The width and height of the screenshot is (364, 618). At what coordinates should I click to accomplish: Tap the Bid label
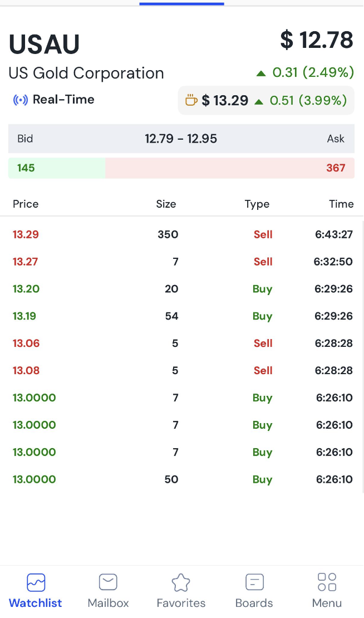coord(25,139)
